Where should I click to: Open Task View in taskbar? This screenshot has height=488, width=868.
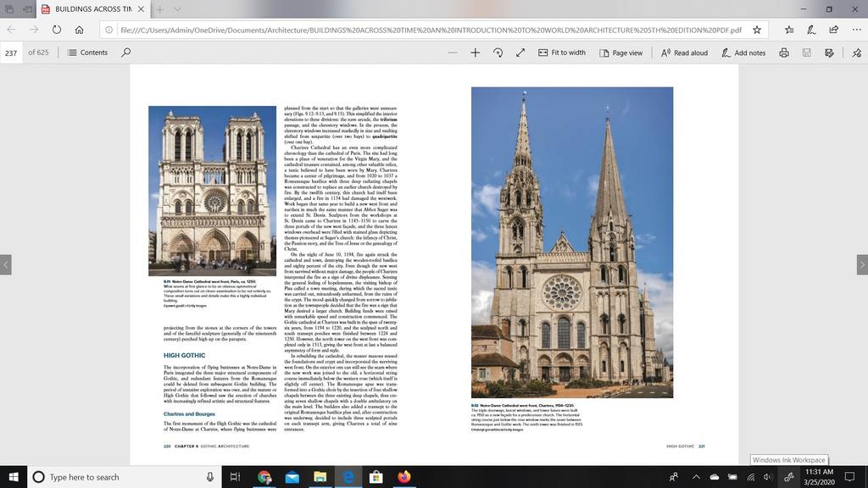pyautogui.click(x=236, y=477)
